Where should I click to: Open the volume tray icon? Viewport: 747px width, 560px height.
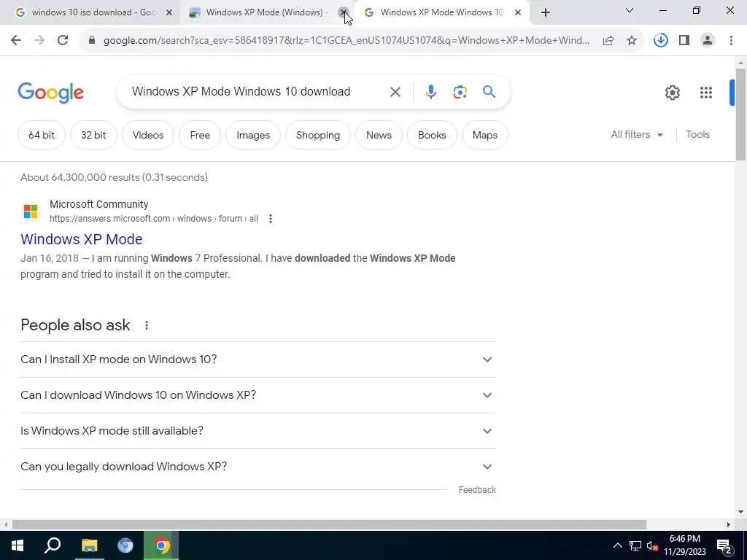pyautogui.click(x=652, y=545)
